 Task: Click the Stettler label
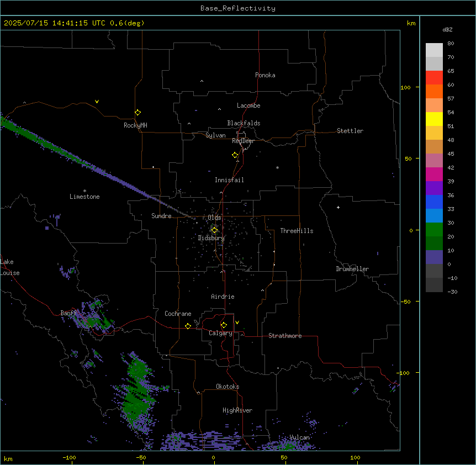tap(350, 131)
